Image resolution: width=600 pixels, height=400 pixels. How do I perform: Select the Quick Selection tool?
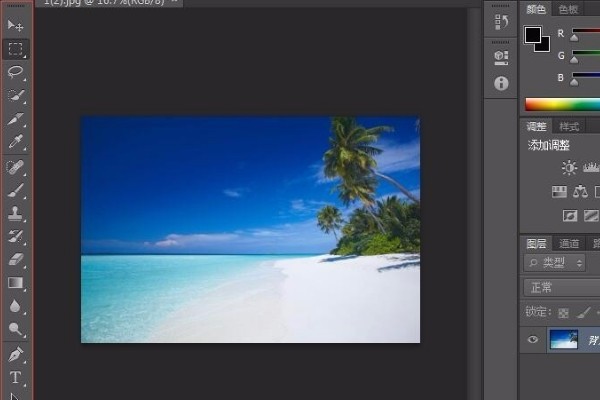point(15,95)
